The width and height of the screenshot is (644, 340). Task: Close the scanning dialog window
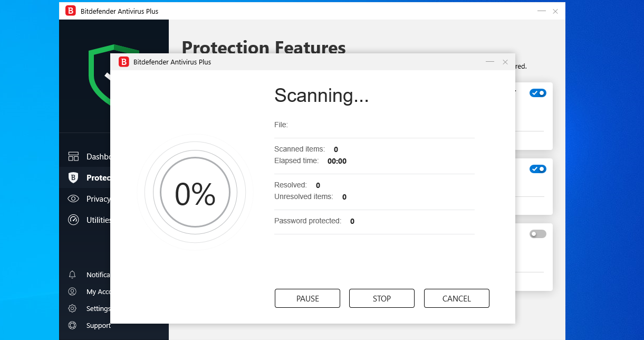coord(505,62)
